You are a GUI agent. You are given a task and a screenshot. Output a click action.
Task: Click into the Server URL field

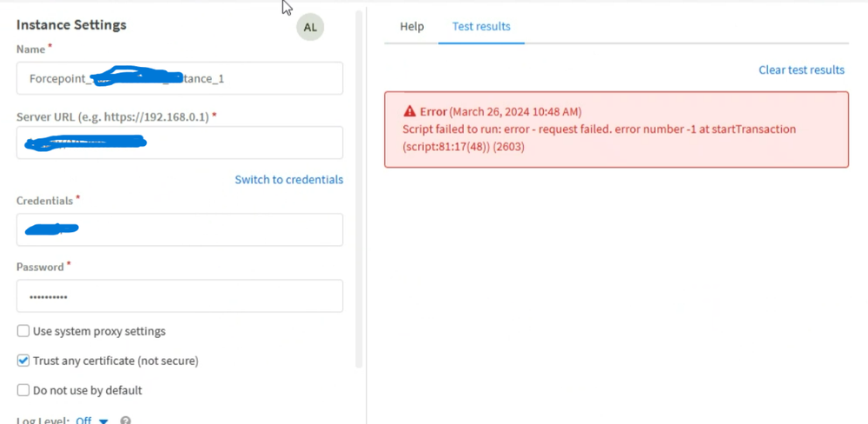[x=180, y=142]
